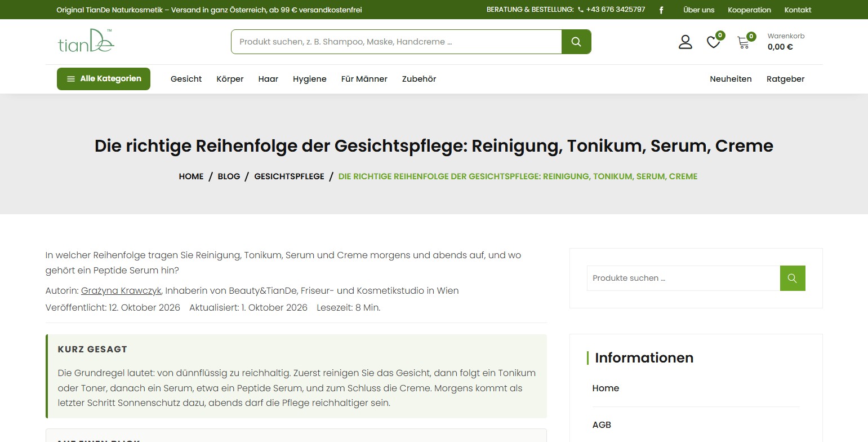Focus the sidebar Produkte suchen field
This screenshot has height=442, width=868.
pyautogui.click(x=683, y=278)
